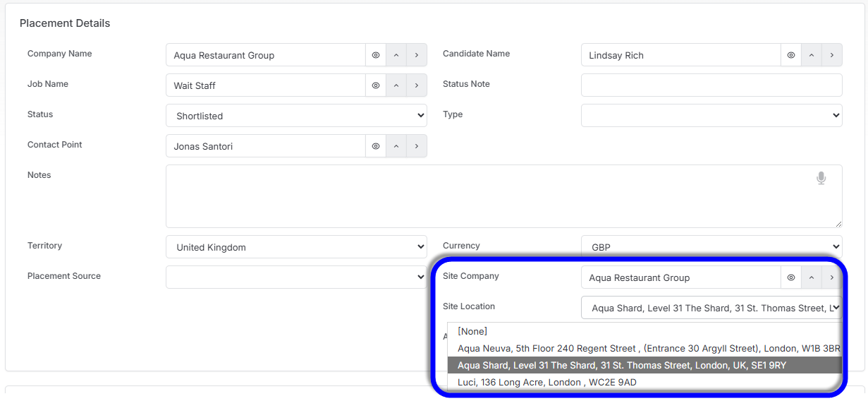Click the up caret beside Job Name
Viewport: 868px width, 401px height.
pyautogui.click(x=396, y=85)
